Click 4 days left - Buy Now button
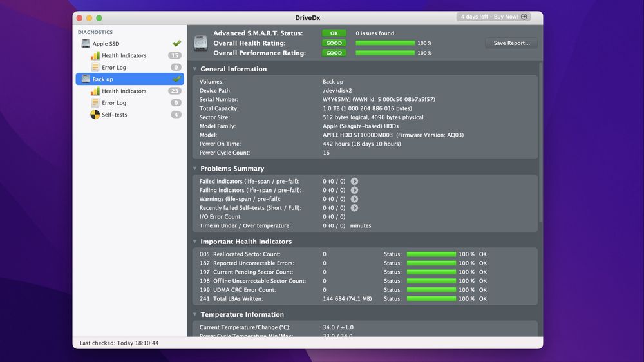 pyautogui.click(x=494, y=17)
